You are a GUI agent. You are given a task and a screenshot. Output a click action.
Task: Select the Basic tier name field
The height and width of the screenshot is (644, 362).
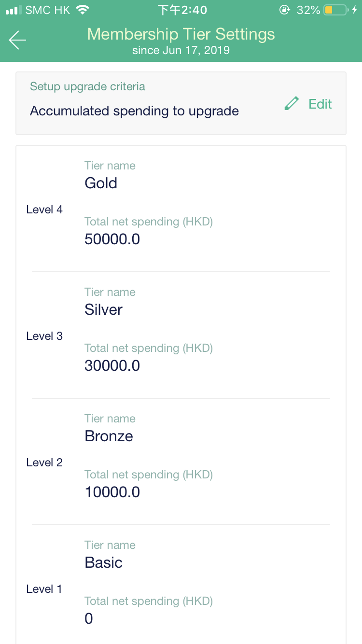click(103, 562)
